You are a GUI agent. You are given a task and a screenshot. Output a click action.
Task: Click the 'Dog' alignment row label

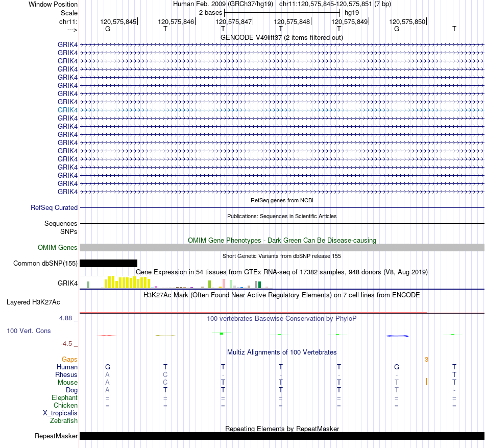[71, 390]
